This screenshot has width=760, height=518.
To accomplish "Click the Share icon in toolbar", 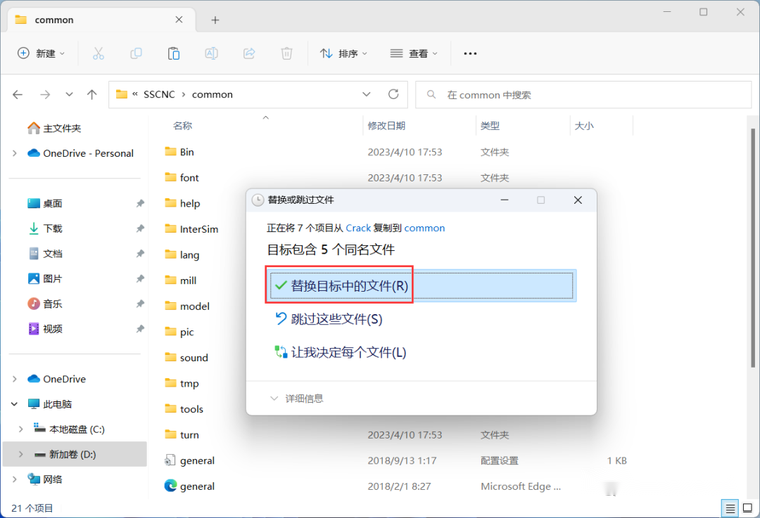I will point(249,53).
